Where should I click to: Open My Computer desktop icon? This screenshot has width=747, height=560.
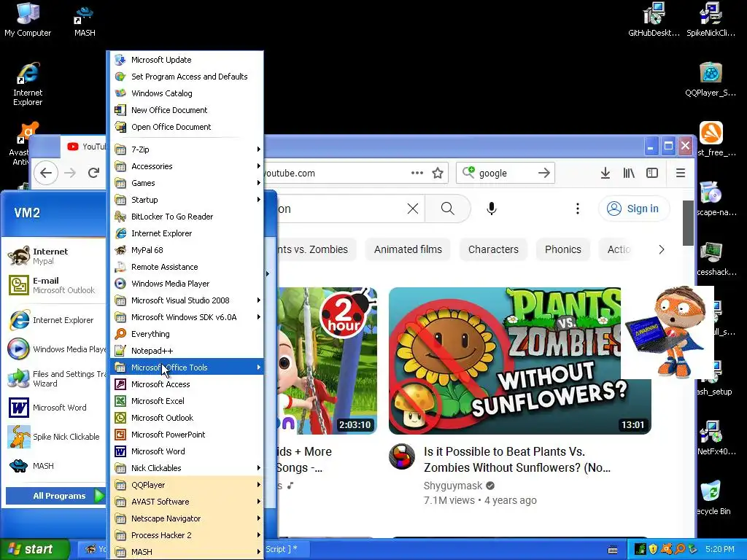pos(28,20)
